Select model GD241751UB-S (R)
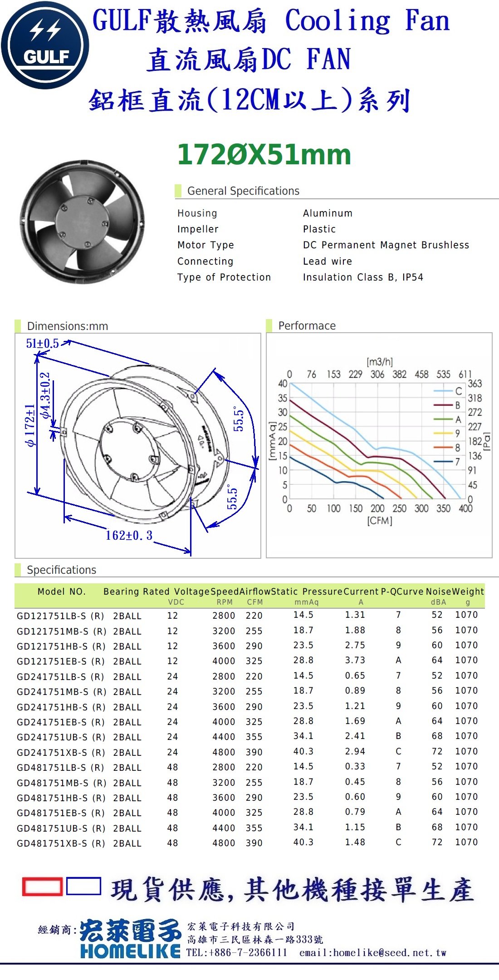The image size is (499, 980). (61, 737)
